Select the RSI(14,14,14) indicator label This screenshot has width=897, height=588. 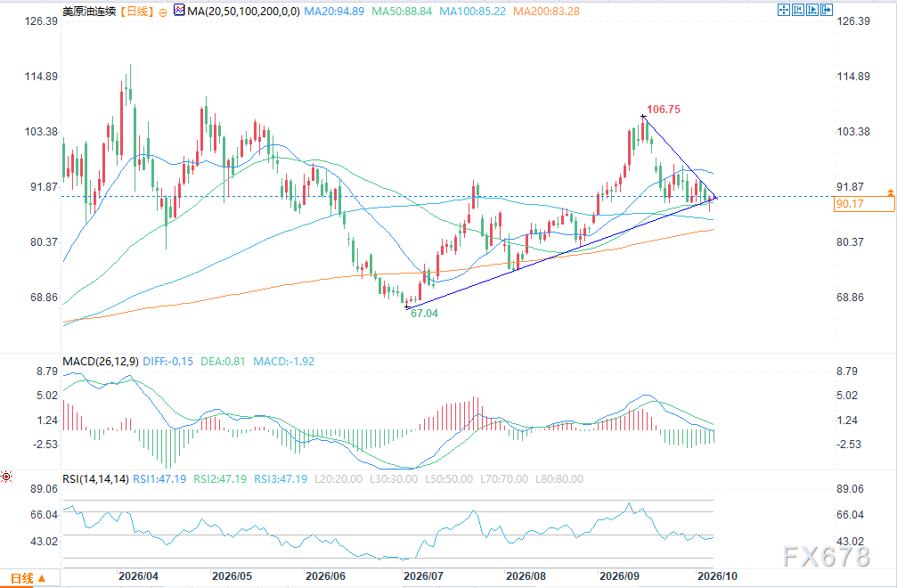96,479
